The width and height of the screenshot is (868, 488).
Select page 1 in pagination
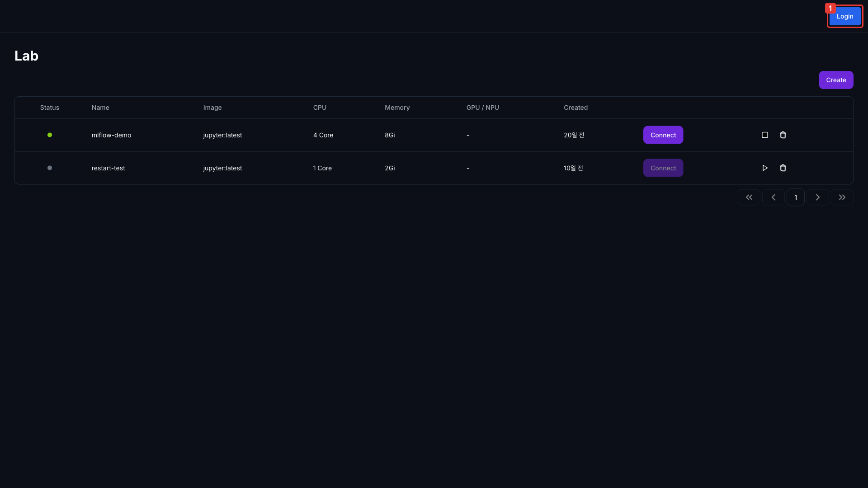[795, 197]
